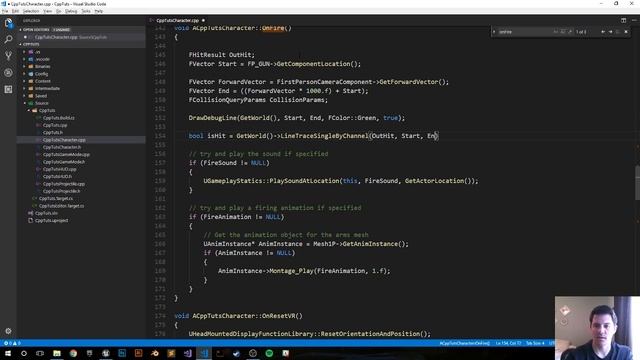Image resolution: width=640 pixels, height=360 pixels.
Task: Click the errors and warnings status indicator
Action: coord(12,343)
